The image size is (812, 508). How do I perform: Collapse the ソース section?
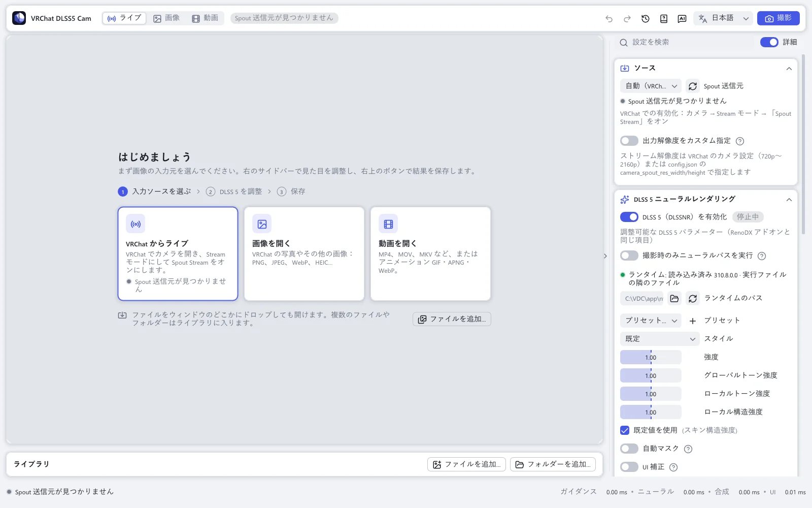(x=789, y=69)
